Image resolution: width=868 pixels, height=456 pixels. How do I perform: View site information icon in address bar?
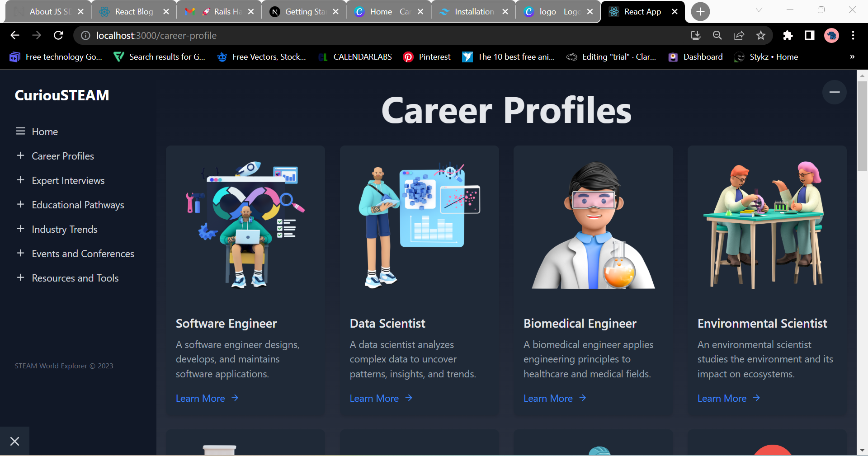coord(85,35)
